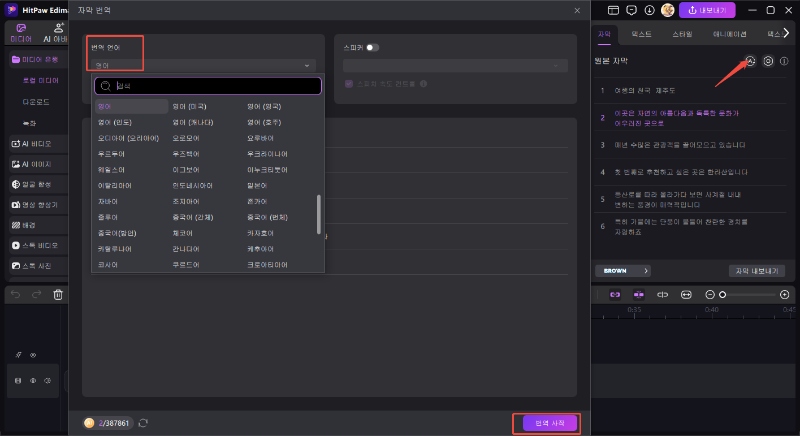Click the zoom out minus icon
The image size is (800, 436).
click(710, 295)
